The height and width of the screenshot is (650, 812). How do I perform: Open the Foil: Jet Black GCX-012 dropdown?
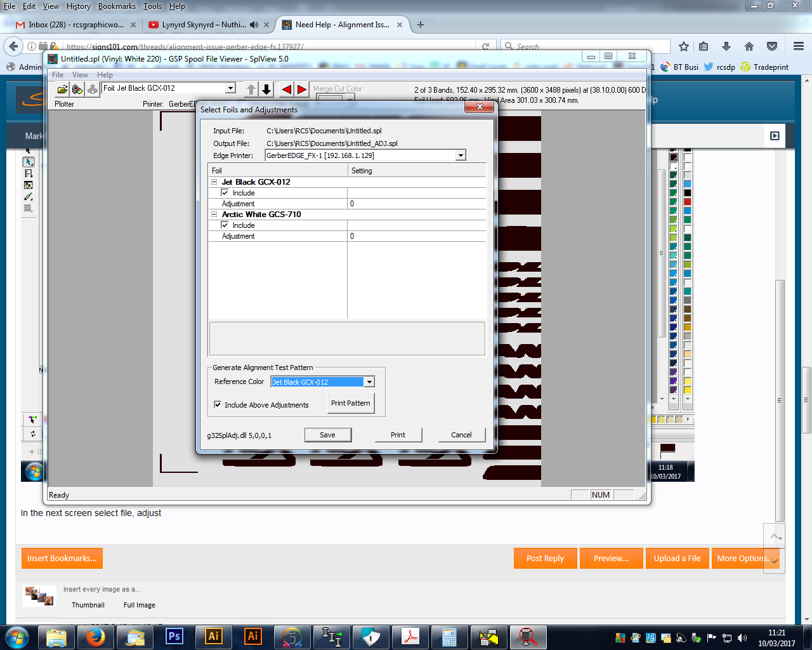point(231,88)
